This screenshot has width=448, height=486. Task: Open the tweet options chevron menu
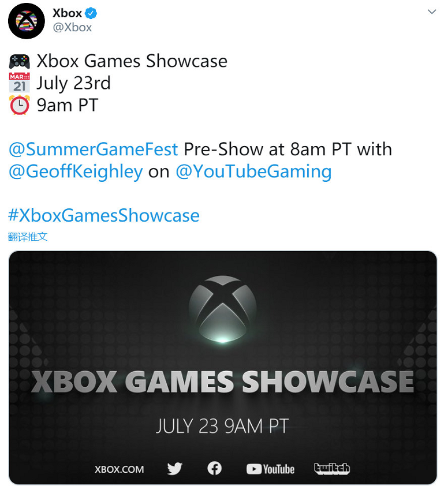tap(431, 12)
